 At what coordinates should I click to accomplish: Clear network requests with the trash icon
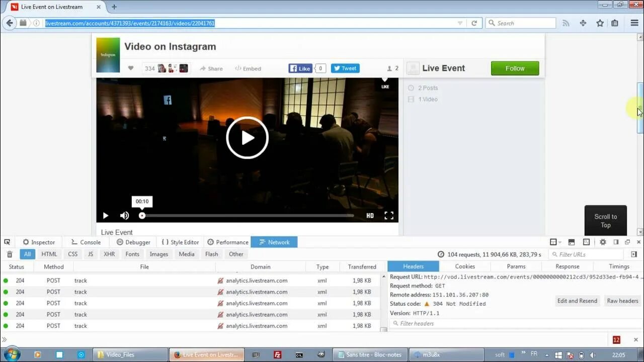10,254
